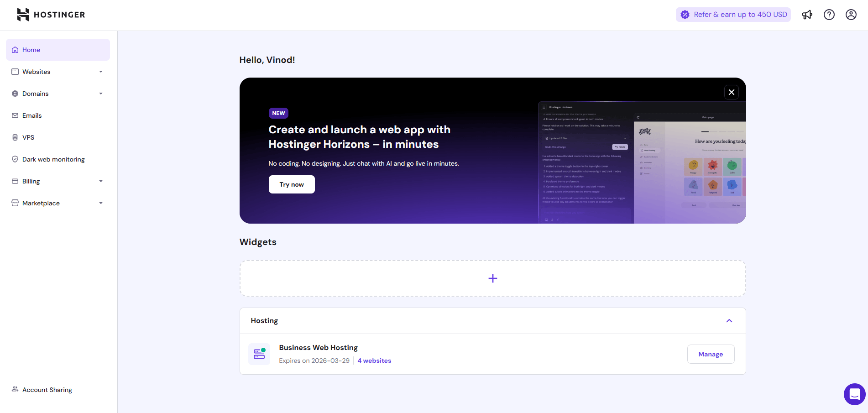This screenshot has width=868, height=413.
Task: Click the Account Sharing people icon
Action: 15,389
